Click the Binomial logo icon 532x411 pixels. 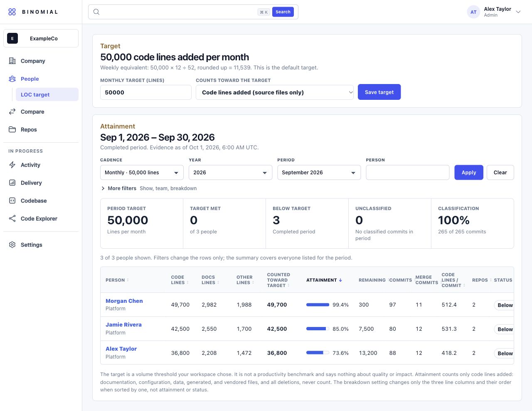pos(12,12)
